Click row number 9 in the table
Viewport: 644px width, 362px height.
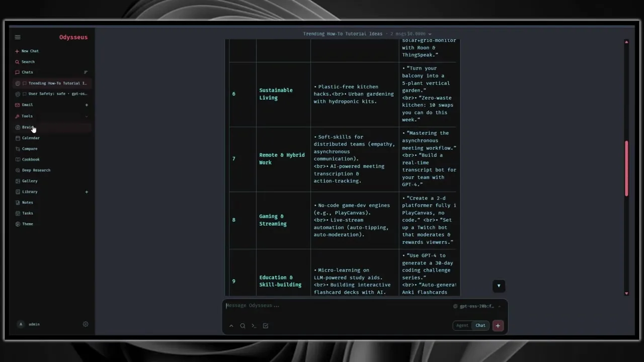click(233, 281)
